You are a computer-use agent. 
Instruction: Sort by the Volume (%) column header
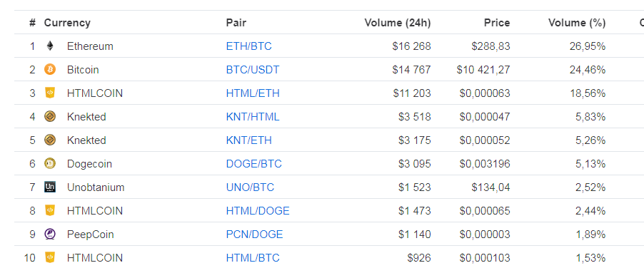(x=577, y=23)
